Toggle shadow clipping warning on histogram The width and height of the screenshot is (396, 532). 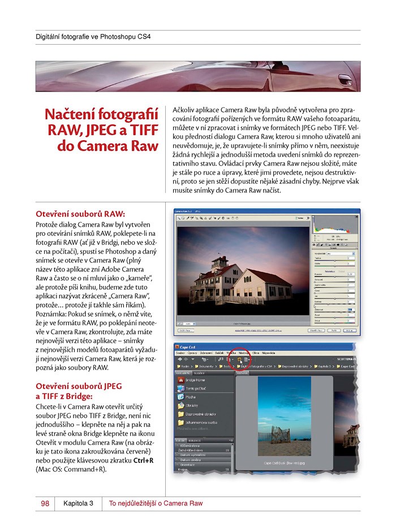[313, 217]
